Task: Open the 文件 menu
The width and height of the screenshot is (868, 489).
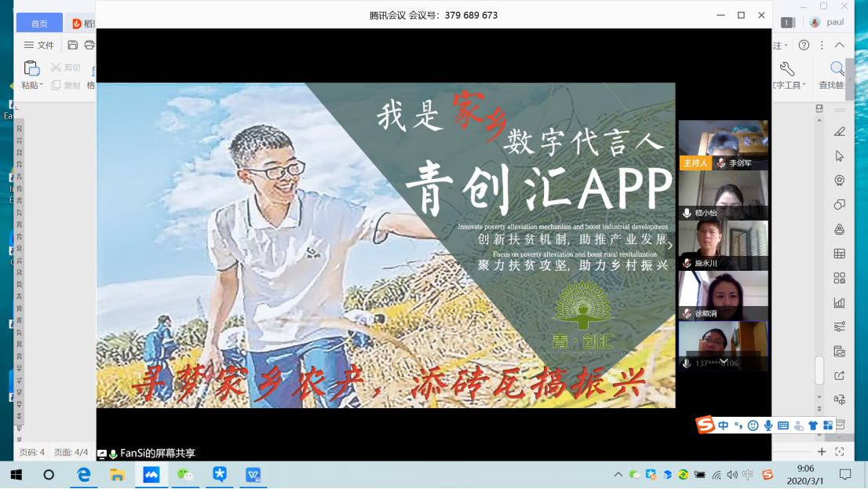Action: [39, 45]
